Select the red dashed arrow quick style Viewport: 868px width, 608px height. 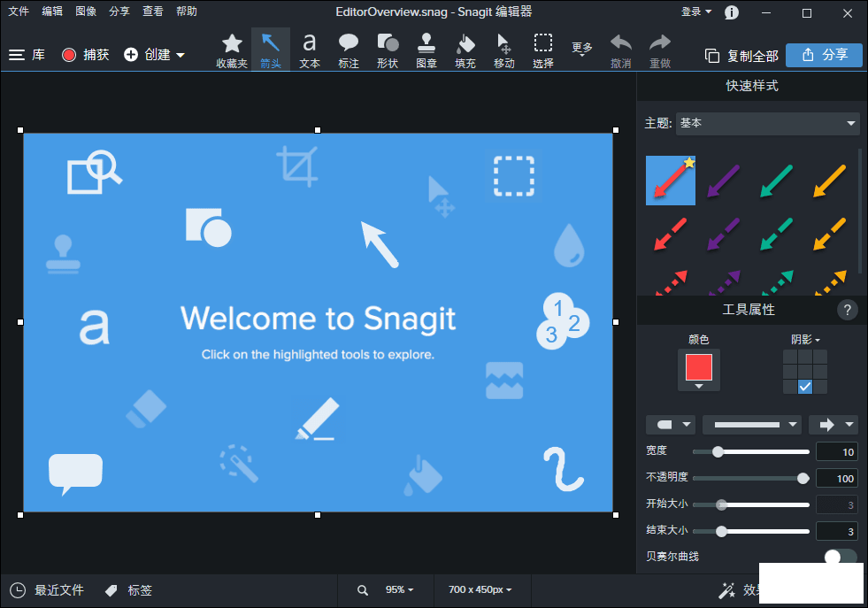pos(671,234)
